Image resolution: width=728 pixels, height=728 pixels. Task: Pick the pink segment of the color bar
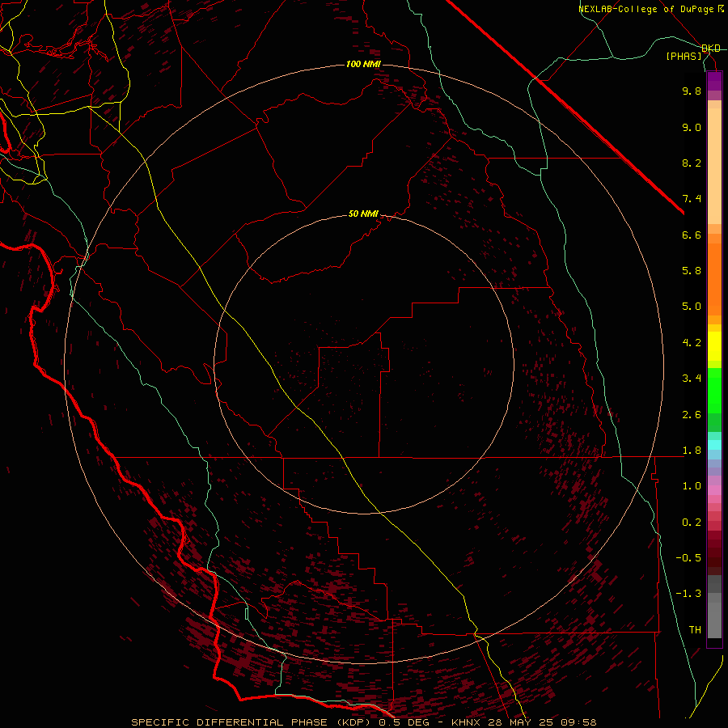click(714, 490)
